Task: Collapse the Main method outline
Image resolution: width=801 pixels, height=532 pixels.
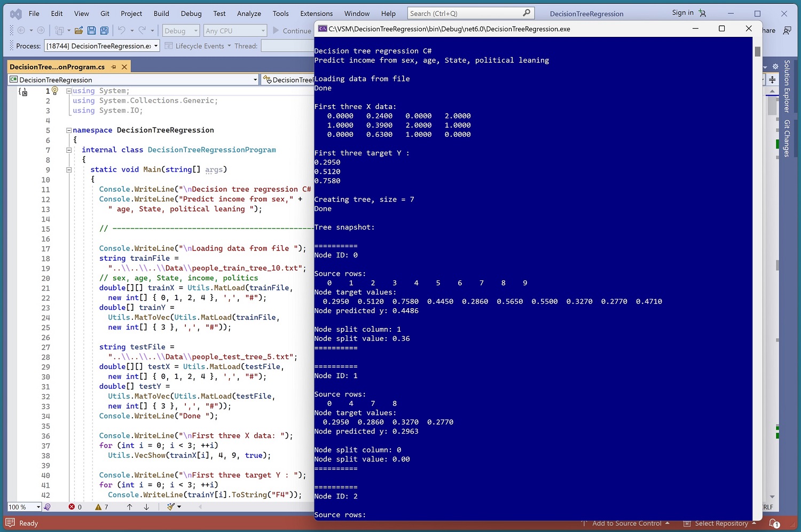Action: [69, 170]
